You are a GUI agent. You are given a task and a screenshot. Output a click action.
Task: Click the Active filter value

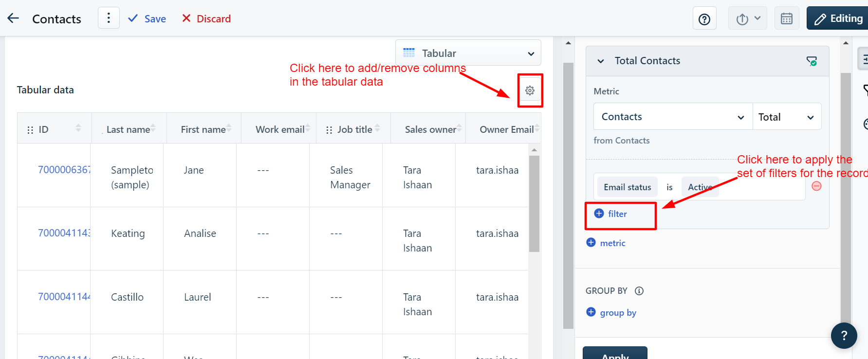700,187
